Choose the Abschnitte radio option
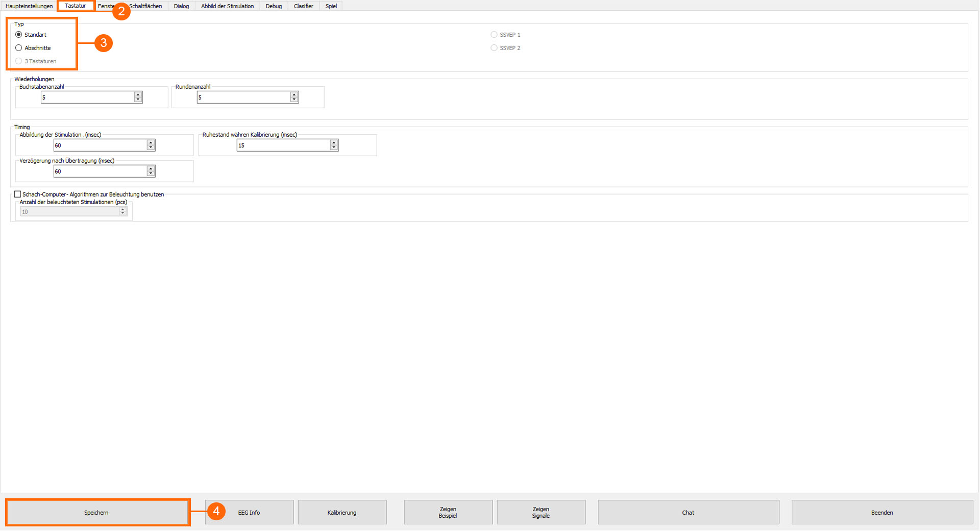 point(19,48)
